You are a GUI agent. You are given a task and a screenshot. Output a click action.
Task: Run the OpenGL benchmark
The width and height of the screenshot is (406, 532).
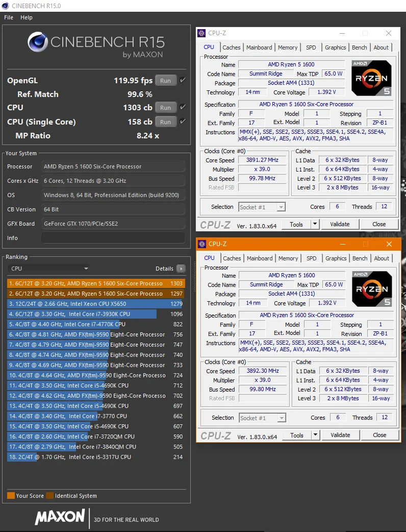pyautogui.click(x=165, y=80)
